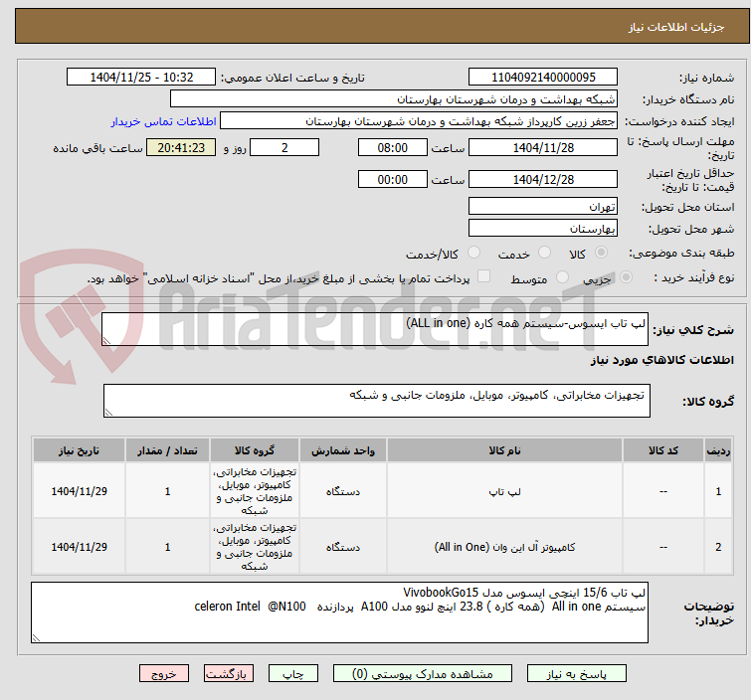
Task: Click the goods group text area
Action: 377,401
